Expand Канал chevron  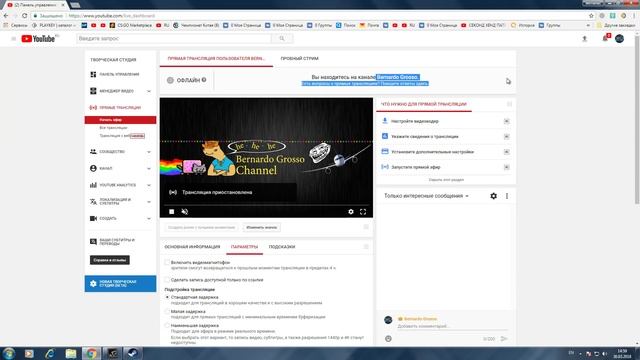click(149, 169)
